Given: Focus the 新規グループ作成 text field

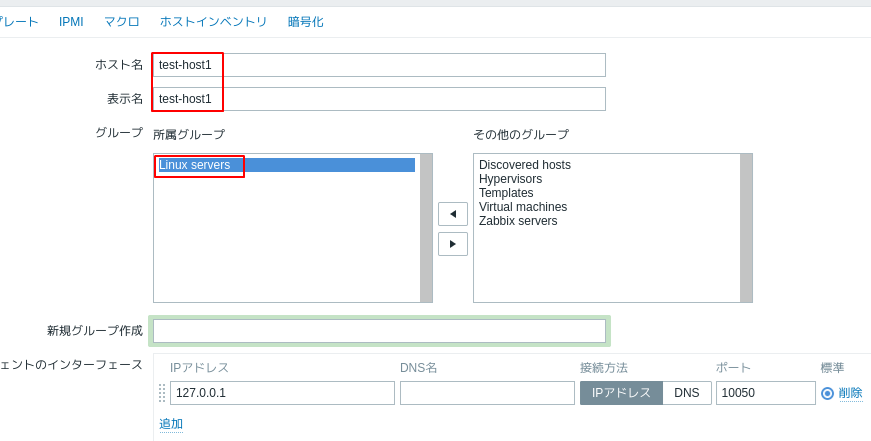Looking at the screenshot, I should [x=380, y=331].
